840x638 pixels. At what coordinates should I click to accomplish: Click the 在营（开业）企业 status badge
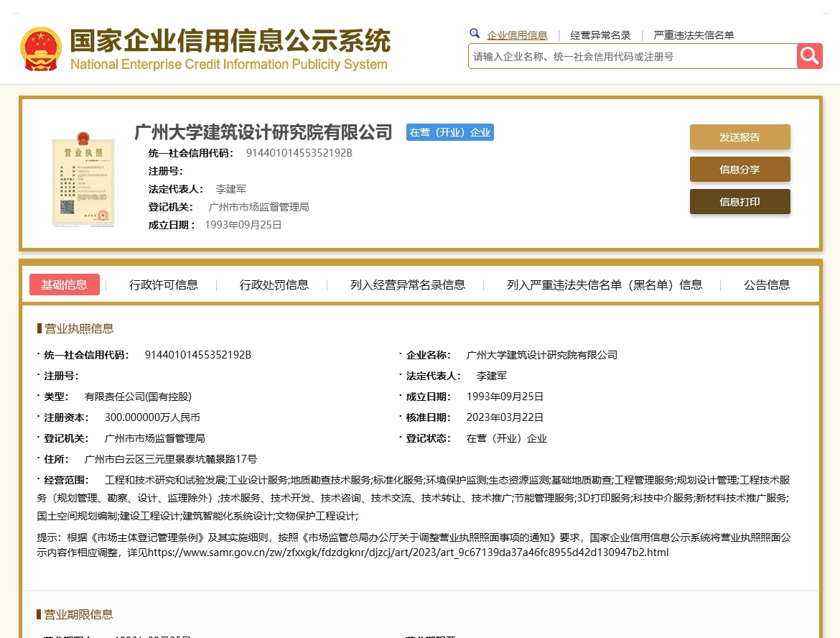449,132
